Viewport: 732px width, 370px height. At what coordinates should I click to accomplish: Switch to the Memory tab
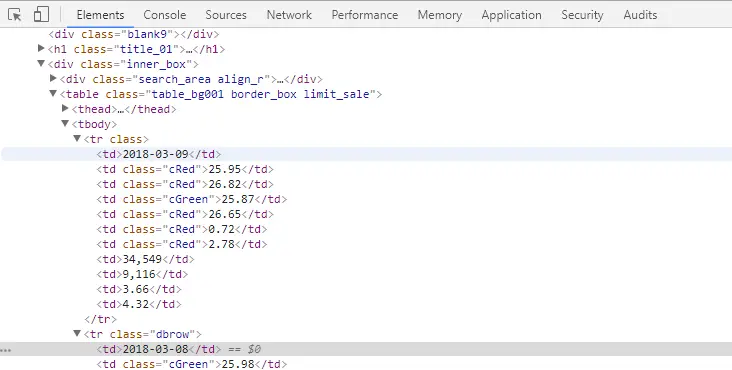(440, 15)
